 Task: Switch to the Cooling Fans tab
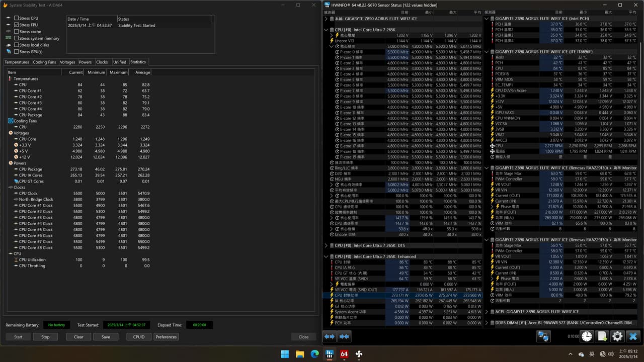44,62
